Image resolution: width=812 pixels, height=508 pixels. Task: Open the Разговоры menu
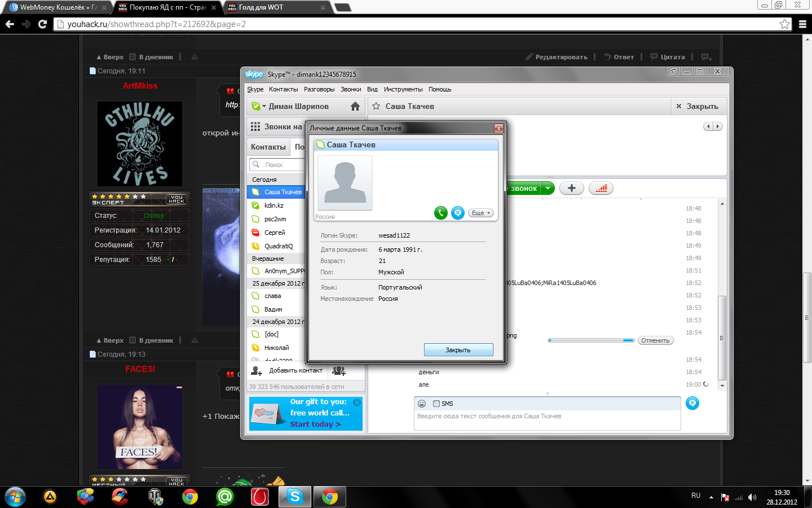pyautogui.click(x=319, y=89)
